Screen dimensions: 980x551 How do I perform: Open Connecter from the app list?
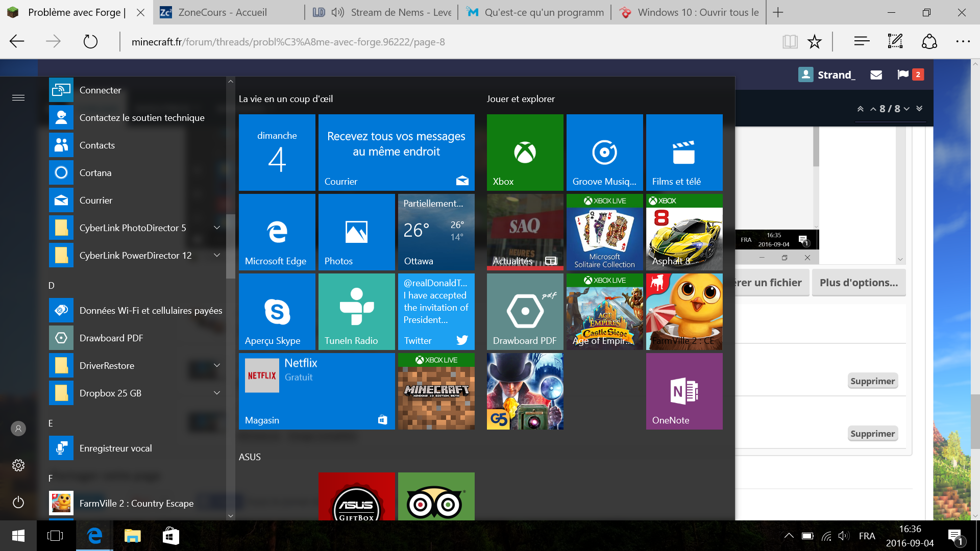[136, 90]
